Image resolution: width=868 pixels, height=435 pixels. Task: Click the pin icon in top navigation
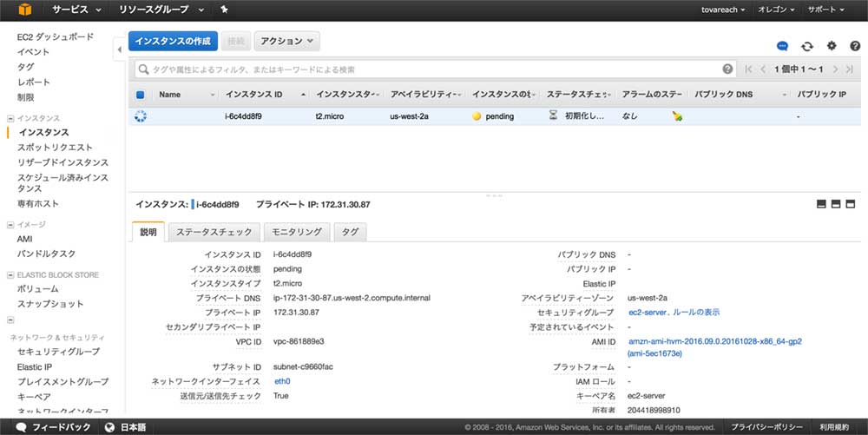click(x=225, y=10)
